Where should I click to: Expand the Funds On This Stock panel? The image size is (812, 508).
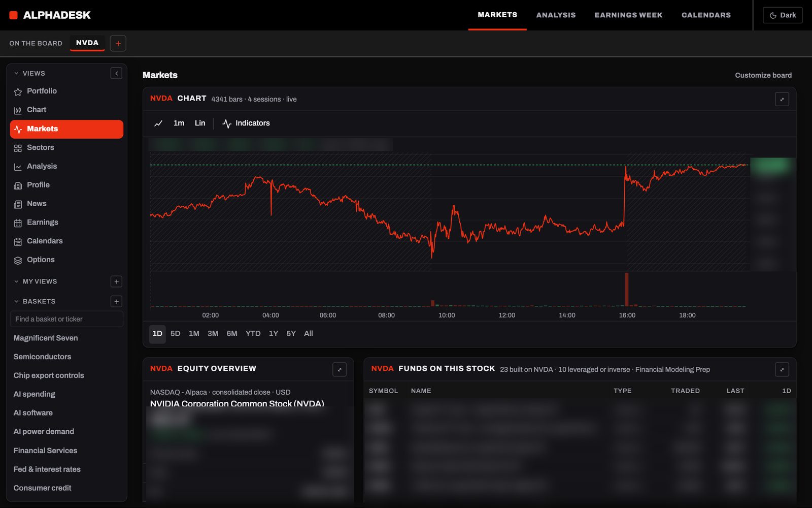click(782, 369)
